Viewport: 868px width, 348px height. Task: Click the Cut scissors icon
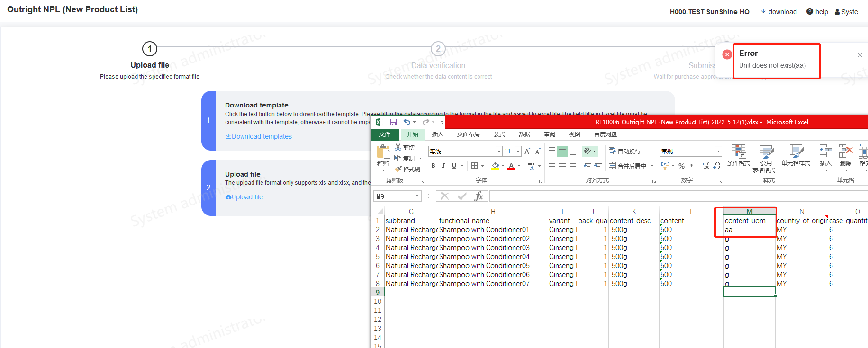click(398, 147)
